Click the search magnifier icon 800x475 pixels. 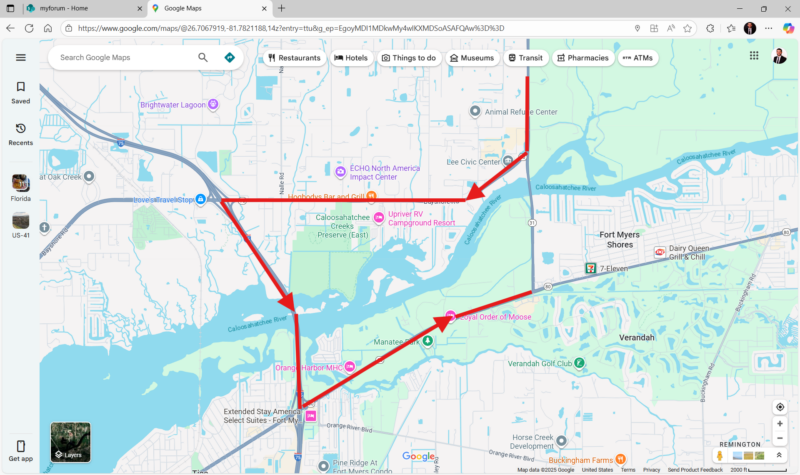[x=203, y=58]
